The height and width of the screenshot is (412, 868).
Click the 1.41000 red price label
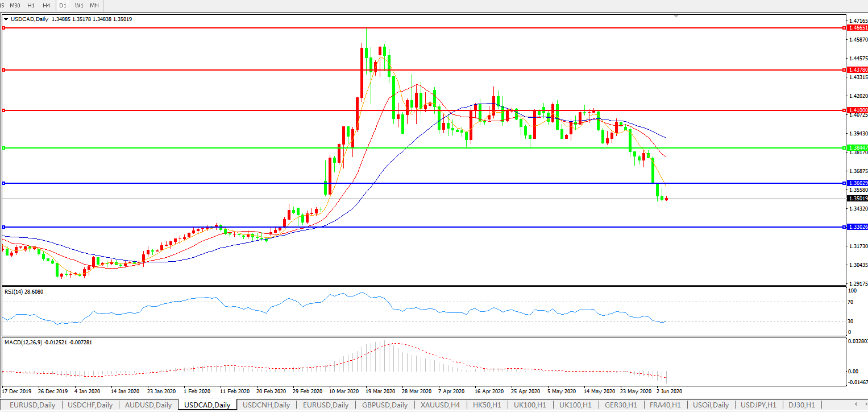point(857,110)
